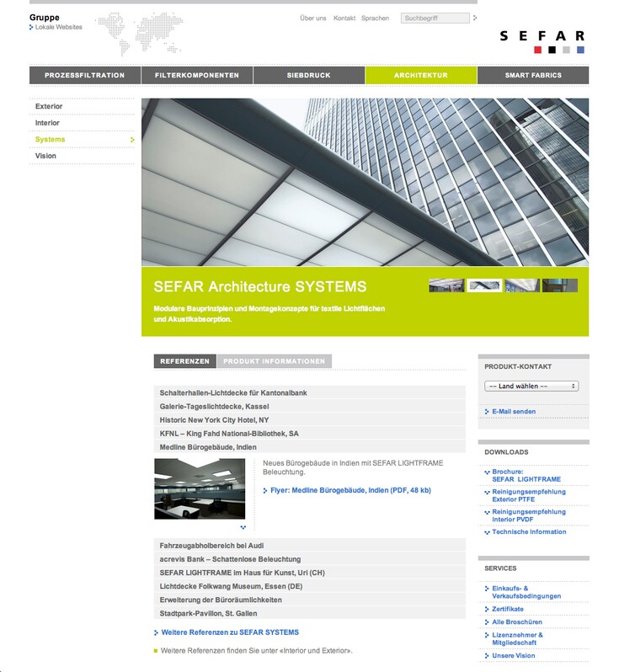Select first banner thumbnail image

click(446, 285)
